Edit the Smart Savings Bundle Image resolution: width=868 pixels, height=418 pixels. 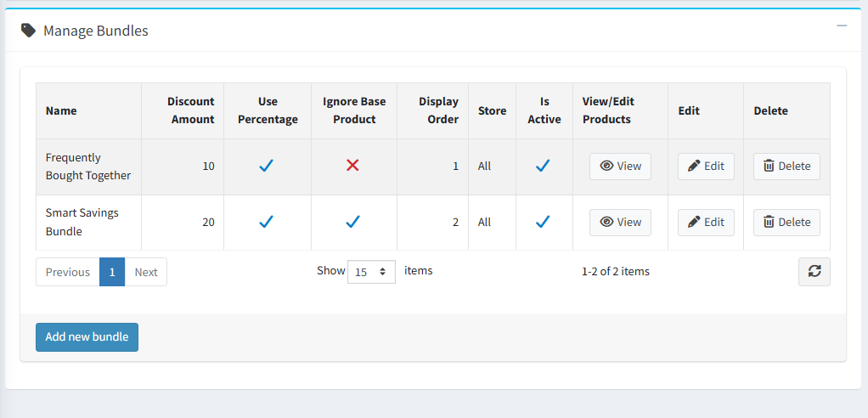click(x=705, y=222)
